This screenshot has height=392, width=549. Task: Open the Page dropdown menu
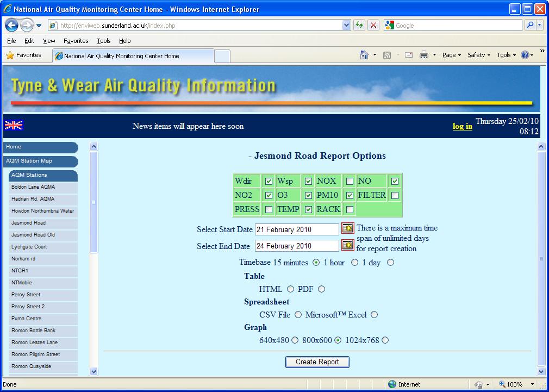448,54
